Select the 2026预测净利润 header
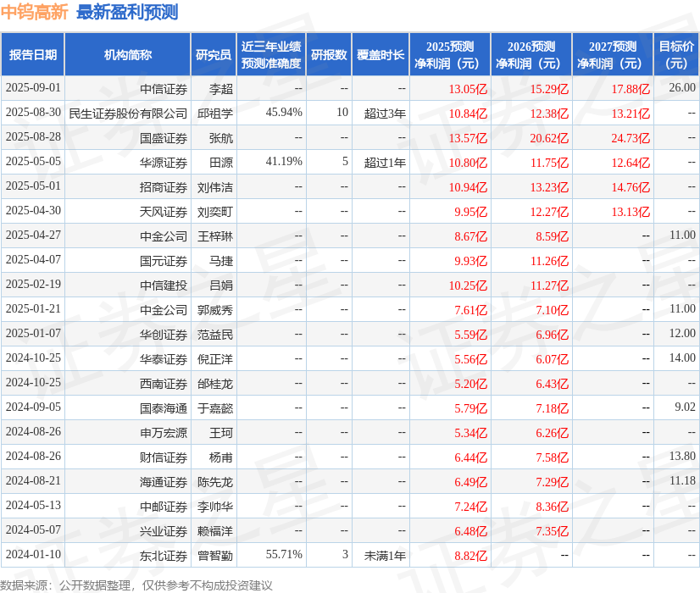700x593 pixels. 531,54
